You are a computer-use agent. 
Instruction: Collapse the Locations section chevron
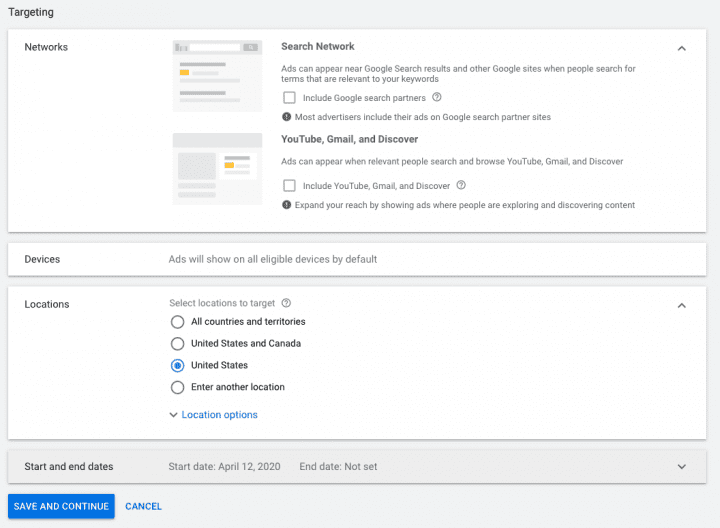point(681,305)
